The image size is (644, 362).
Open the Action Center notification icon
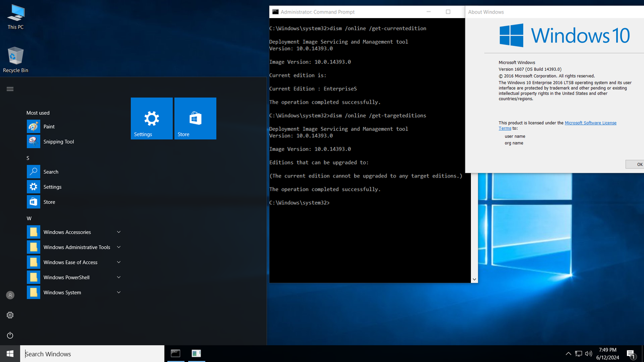[631, 354]
